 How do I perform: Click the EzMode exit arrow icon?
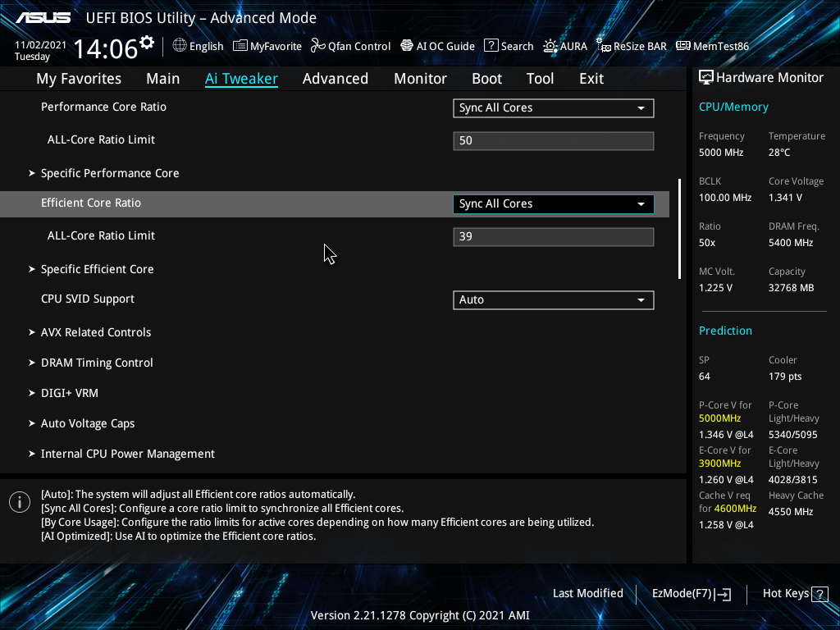pos(723,594)
